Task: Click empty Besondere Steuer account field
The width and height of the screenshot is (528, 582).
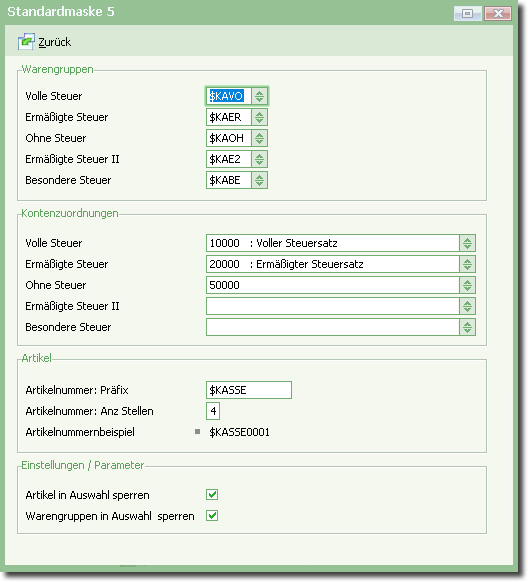Action: pyautogui.click(x=333, y=327)
